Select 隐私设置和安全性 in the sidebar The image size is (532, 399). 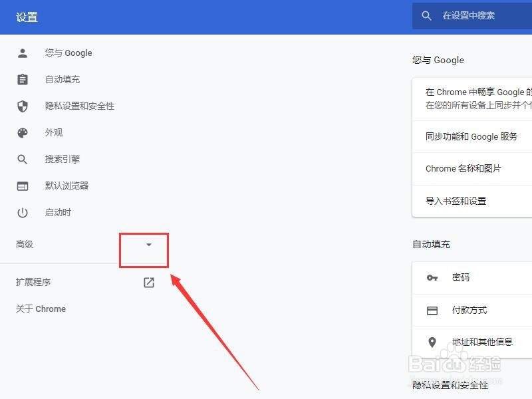pos(80,106)
